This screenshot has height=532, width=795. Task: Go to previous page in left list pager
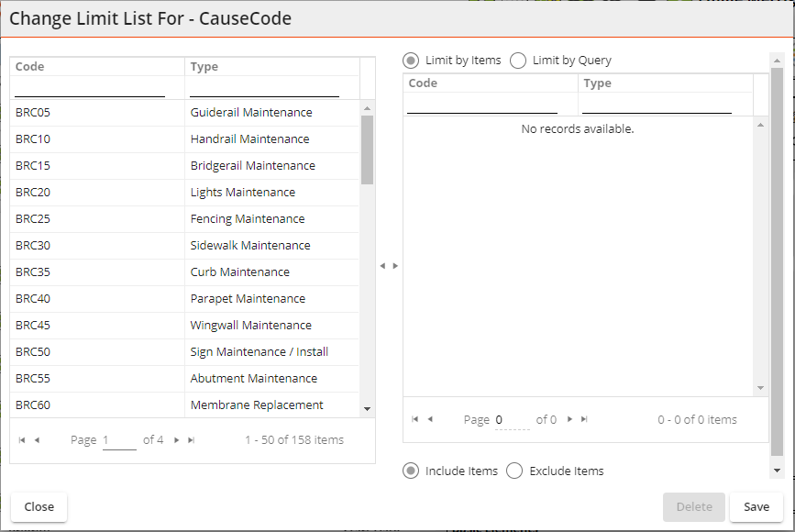pyautogui.click(x=37, y=440)
